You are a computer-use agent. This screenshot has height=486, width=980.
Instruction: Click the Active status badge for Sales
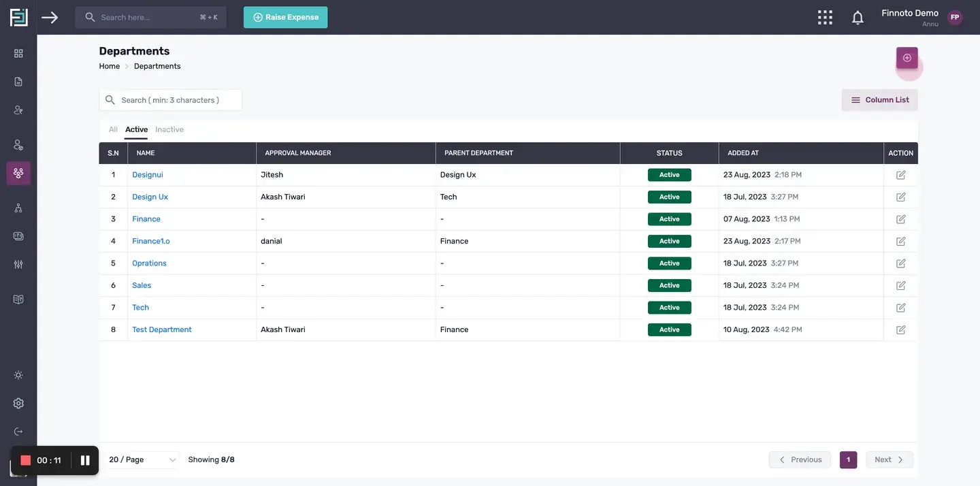coord(669,285)
